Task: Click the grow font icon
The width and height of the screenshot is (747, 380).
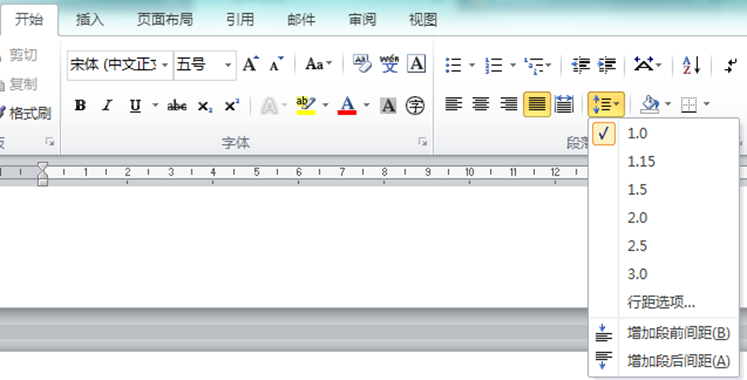Action: click(251, 64)
